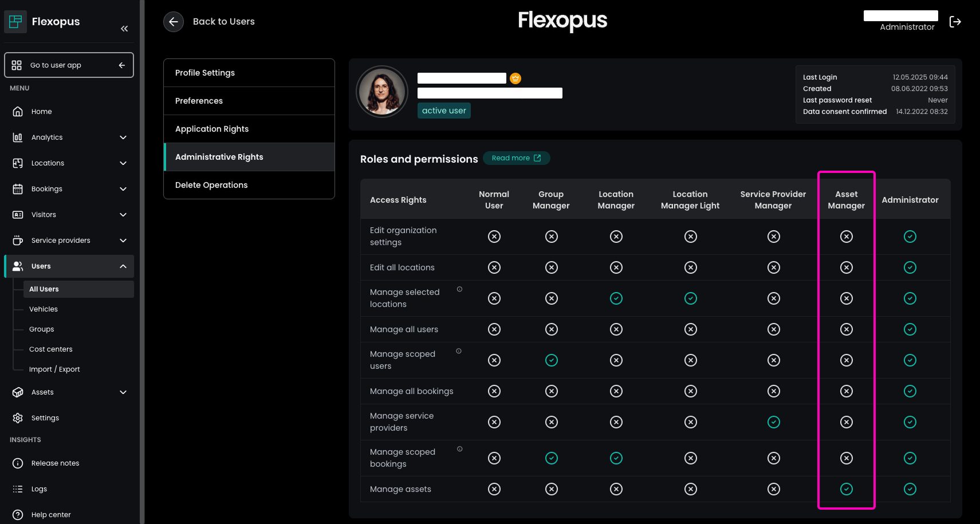Click the logout icon in top right
This screenshot has width=980, height=524.
click(955, 22)
